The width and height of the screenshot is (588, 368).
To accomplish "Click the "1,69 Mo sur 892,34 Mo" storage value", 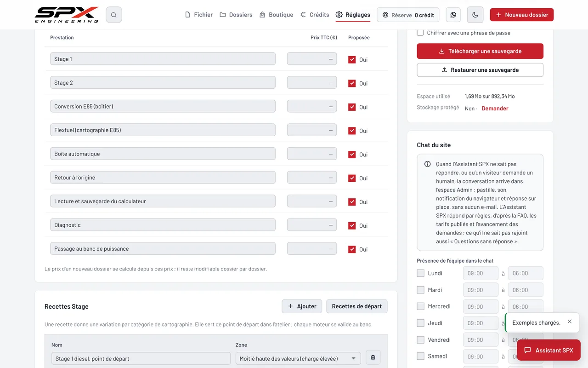I will click(490, 97).
